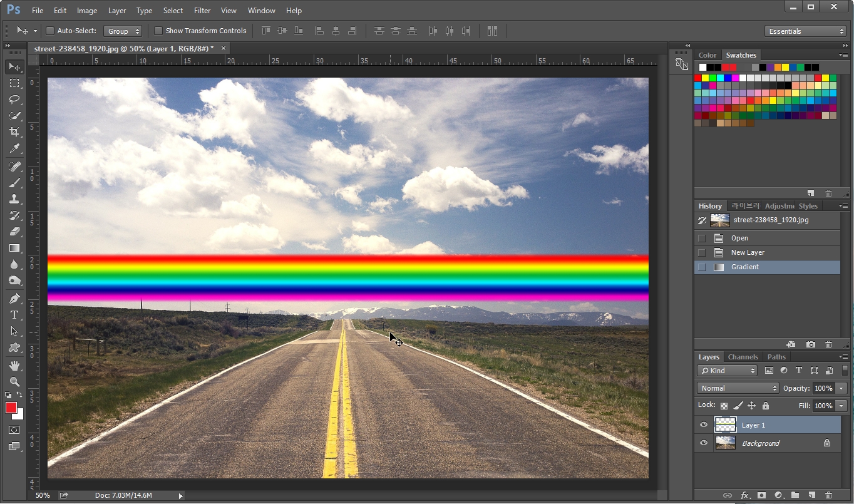Viewport: 854px width, 504px height.
Task: Open the Opacity slider arrow
Action: (841, 388)
